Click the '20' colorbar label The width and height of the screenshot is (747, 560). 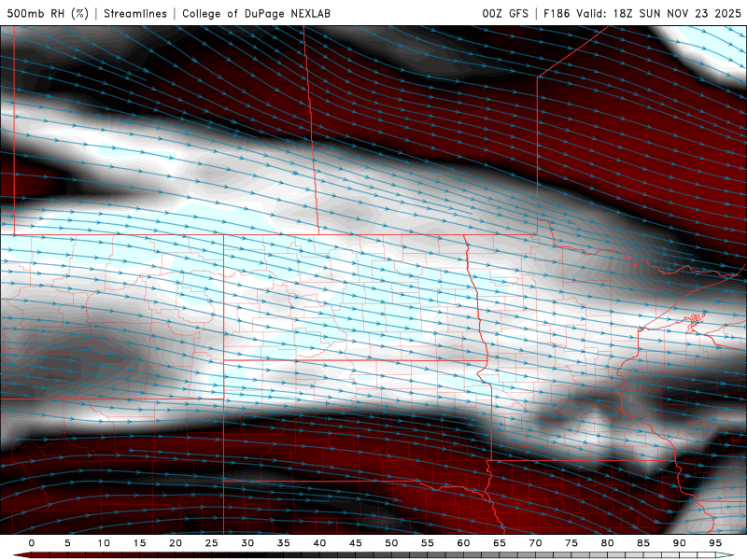click(176, 543)
